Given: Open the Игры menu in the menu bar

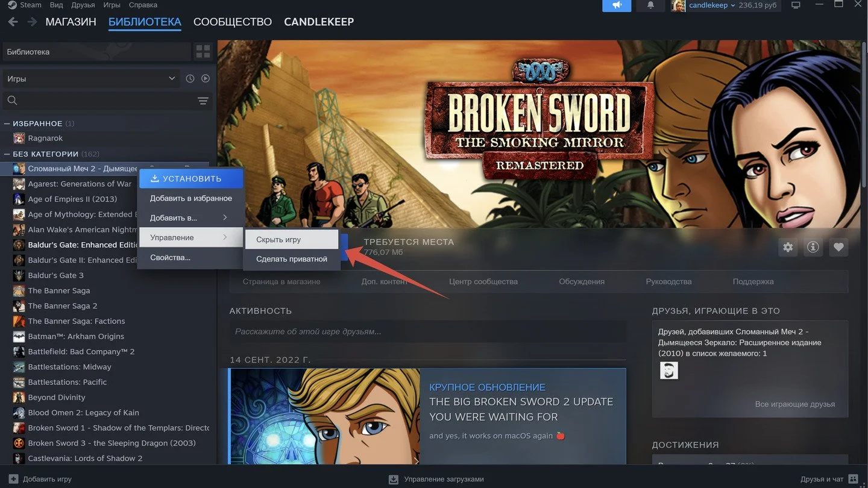Looking at the screenshot, I should (x=112, y=5).
